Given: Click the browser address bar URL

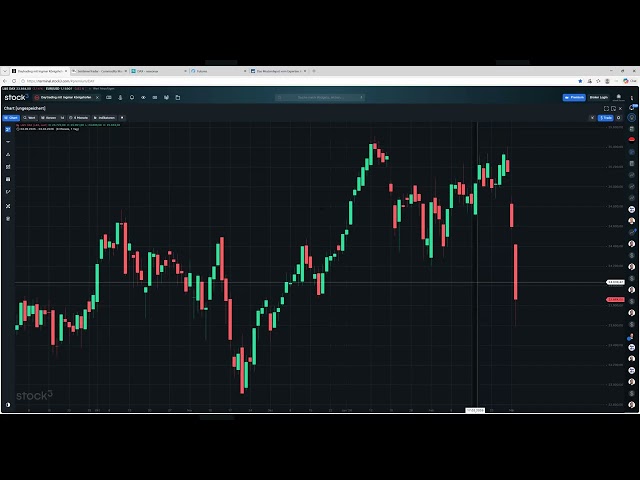Looking at the screenshot, I should click(60, 81).
